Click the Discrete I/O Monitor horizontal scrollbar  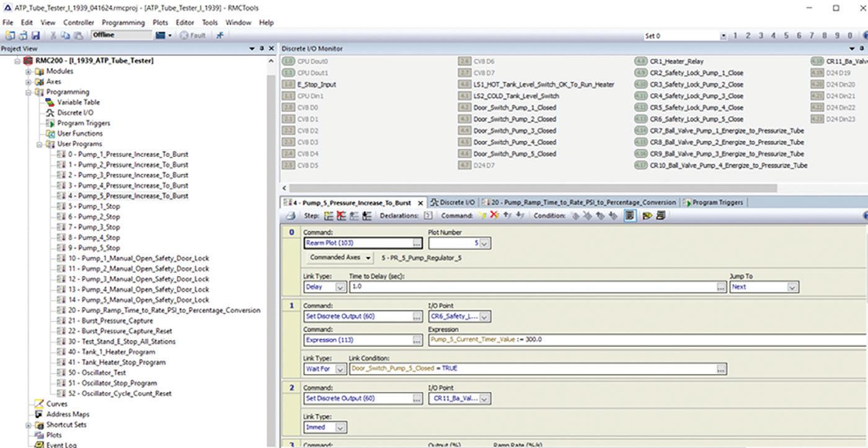pyautogui.click(x=533, y=187)
